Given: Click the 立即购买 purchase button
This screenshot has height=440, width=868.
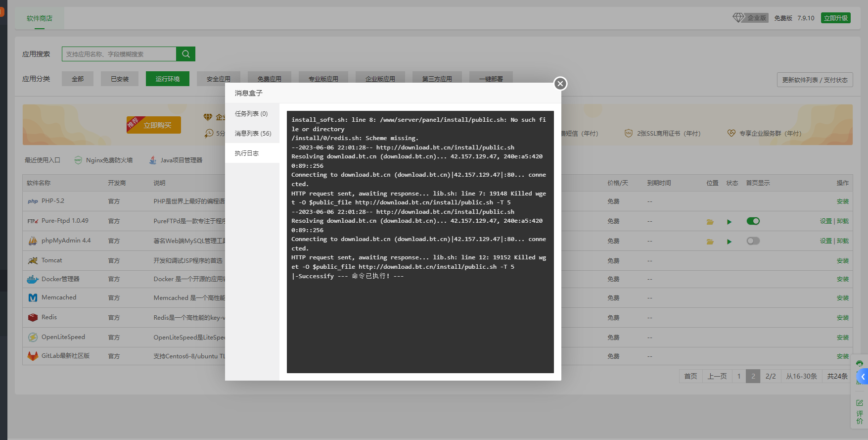Looking at the screenshot, I should pos(154,125).
